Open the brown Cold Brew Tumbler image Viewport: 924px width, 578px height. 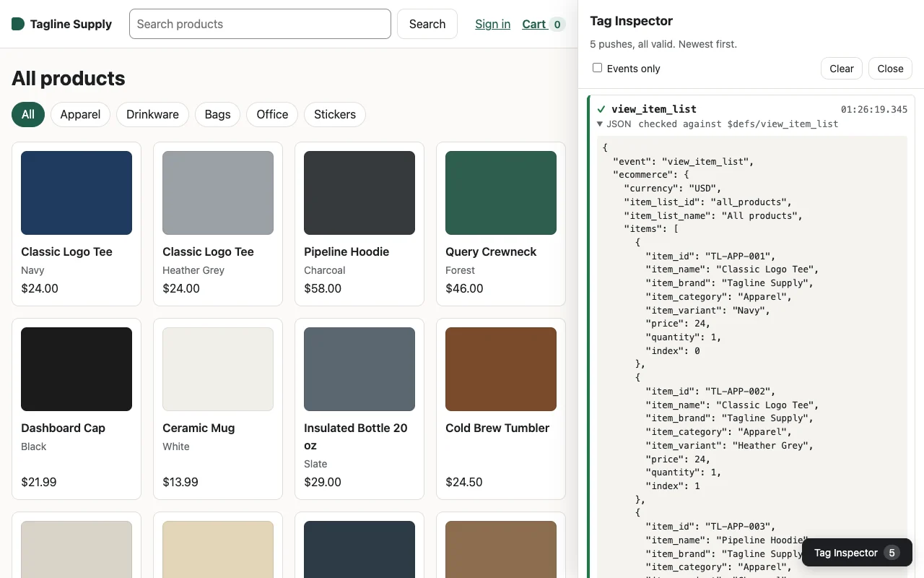point(501,369)
